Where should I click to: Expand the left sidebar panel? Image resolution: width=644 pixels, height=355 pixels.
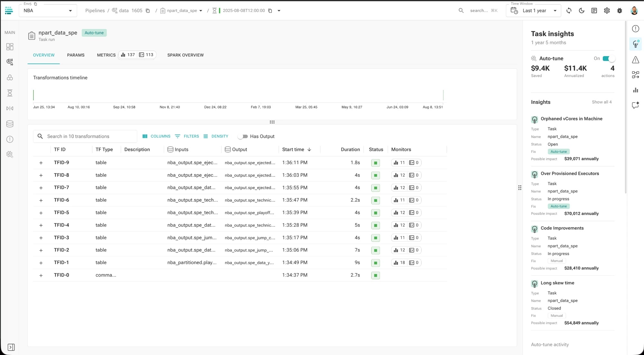point(11,347)
